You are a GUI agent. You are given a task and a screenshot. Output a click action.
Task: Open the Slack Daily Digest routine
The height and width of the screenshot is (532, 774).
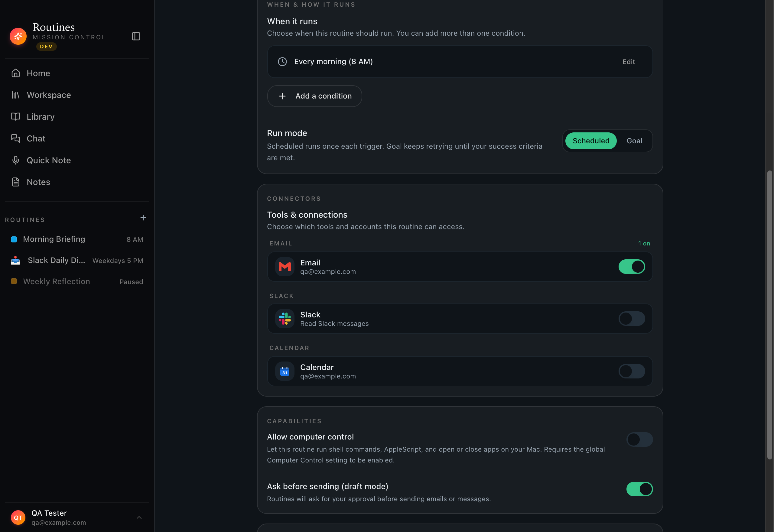coord(77,260)
